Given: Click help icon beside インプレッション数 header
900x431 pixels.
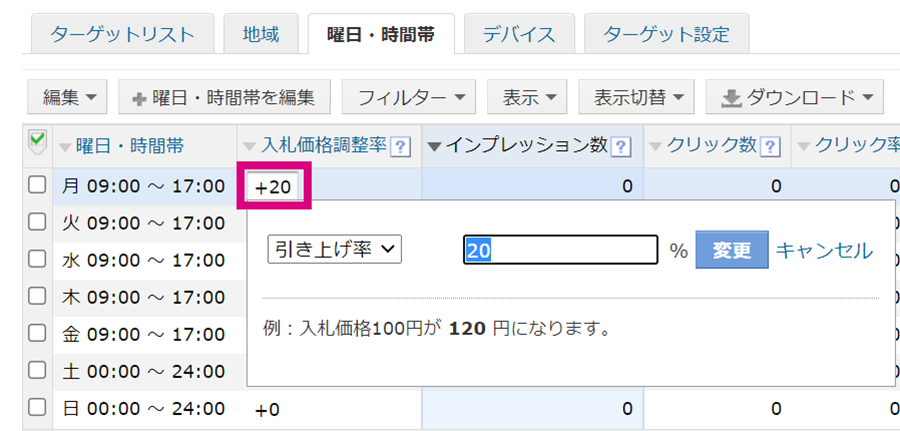Looking at the screenshot, I should pyautogui.click(x=619, y=148).
